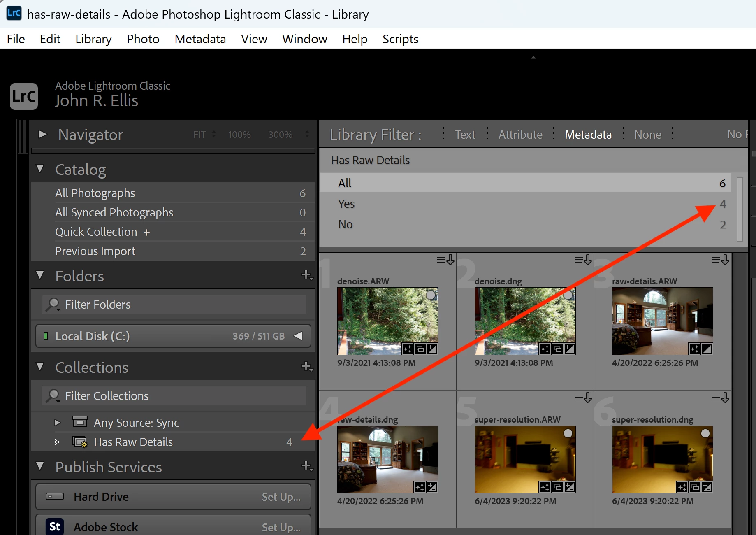Viewport: 756px width, 535px height.
Task: Click the Filter Folders magnifier icon
Action: tap(53, 305)
